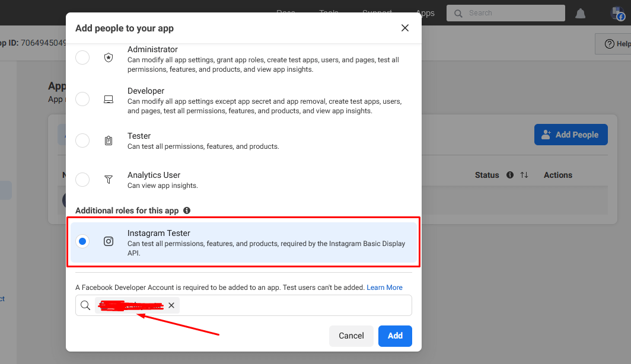Cancel adding people
The height and width of the screenshot is (364, 631).
click(x=351, y=336)
